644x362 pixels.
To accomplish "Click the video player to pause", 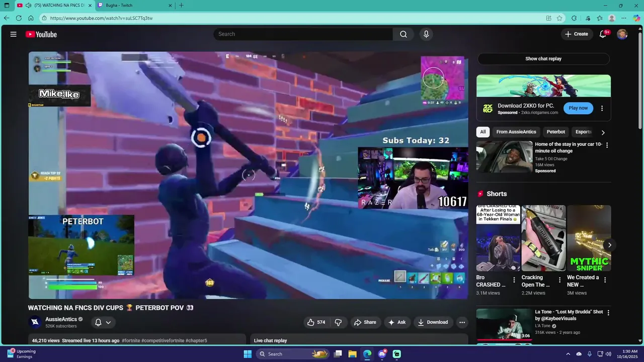I will 248,175.
